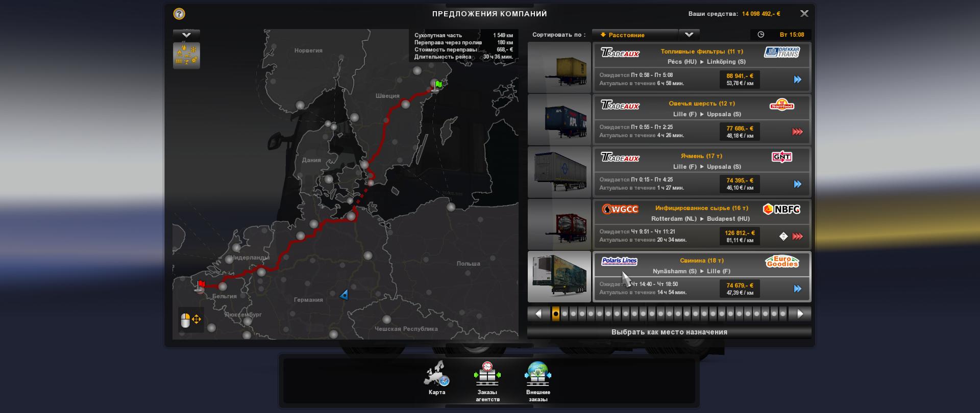This screenshot has width=980, height=413.
Task: Select the second page dot in pager
Action: click(x=565, y=314)
